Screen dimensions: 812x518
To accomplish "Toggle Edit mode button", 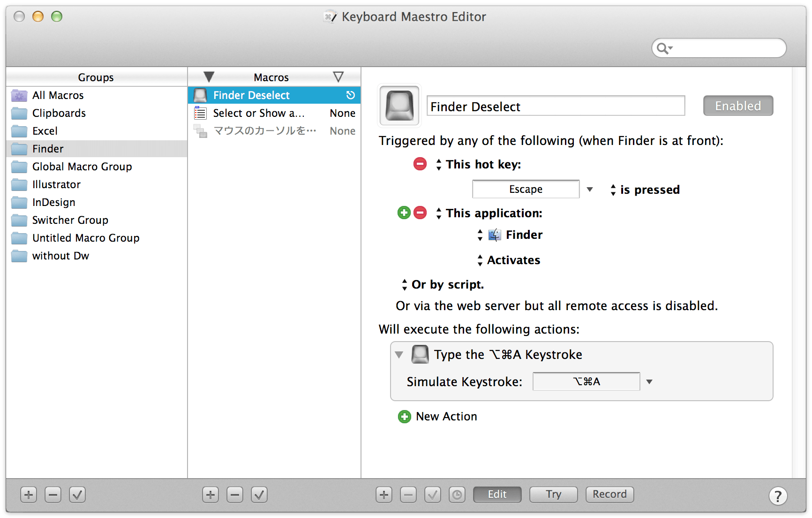I will tap(497, 494).
